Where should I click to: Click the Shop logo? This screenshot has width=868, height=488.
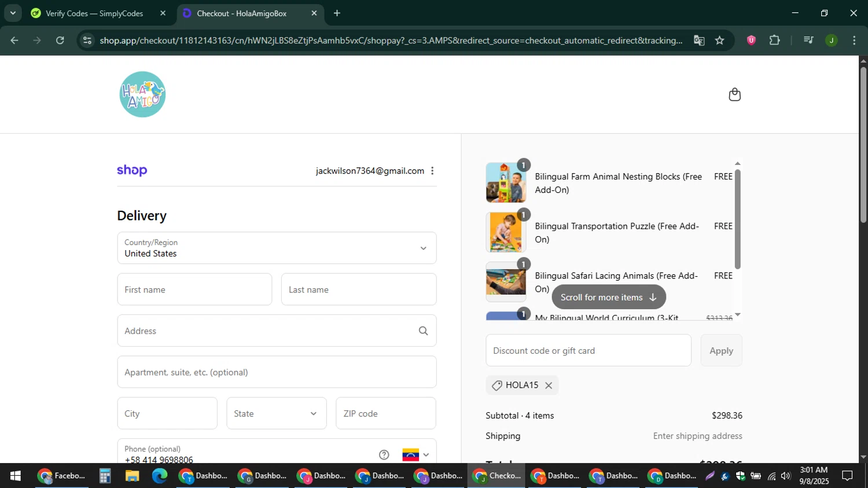click(132, 170)
